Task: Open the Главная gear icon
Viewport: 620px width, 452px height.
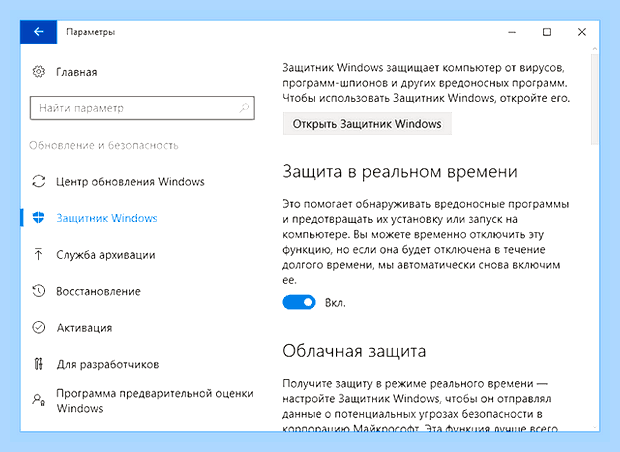Action: tap(38, 72)
